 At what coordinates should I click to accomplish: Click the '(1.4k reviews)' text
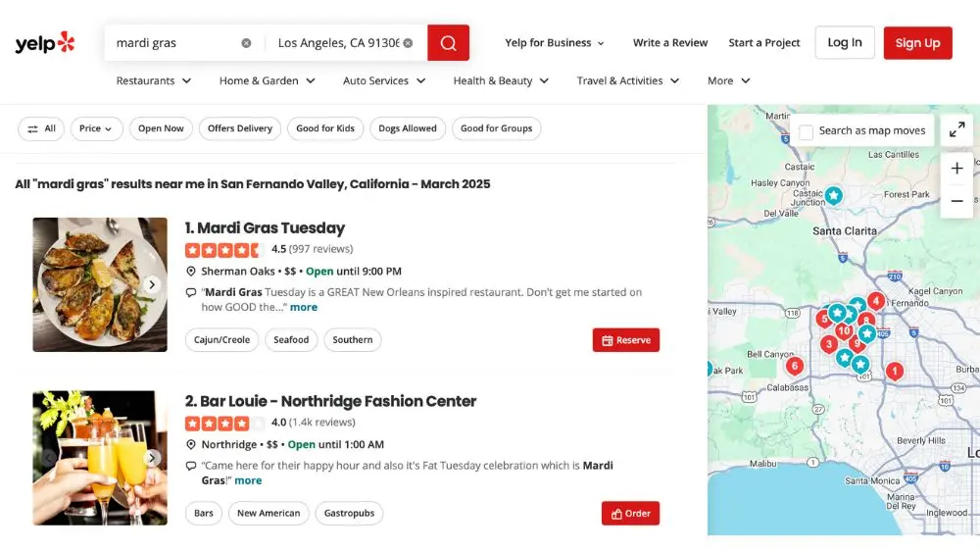pyautogui.click(x=321, y=423)
